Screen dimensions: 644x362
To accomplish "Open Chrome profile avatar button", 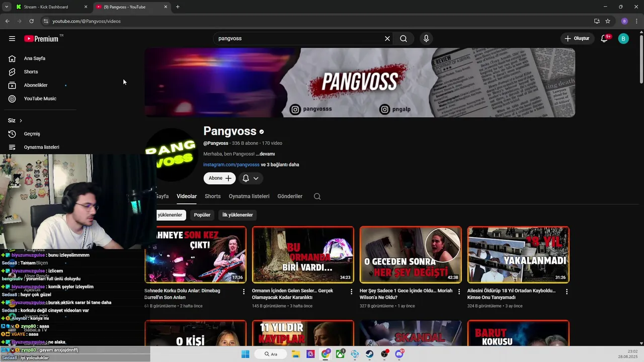I will point(624,21).
